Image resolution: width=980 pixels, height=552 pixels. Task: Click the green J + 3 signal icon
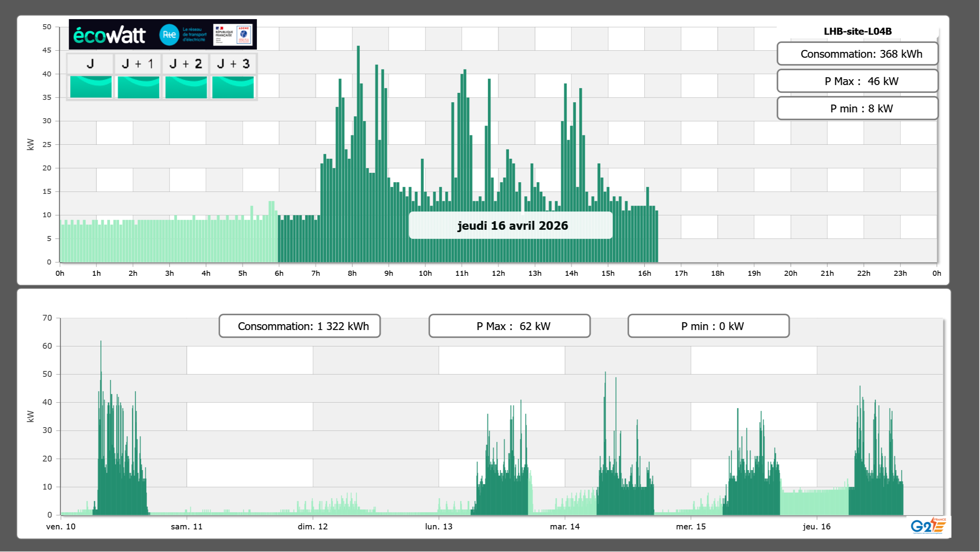[233, 87]
